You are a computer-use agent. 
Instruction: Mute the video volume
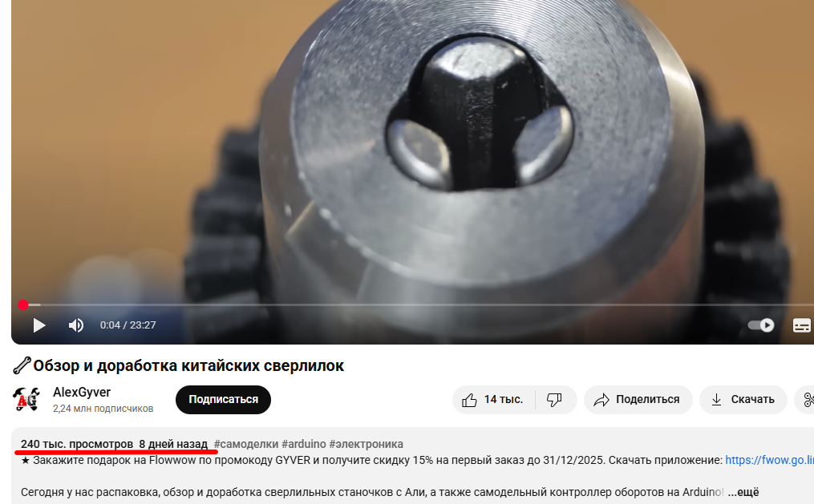(x=76, y=325)
